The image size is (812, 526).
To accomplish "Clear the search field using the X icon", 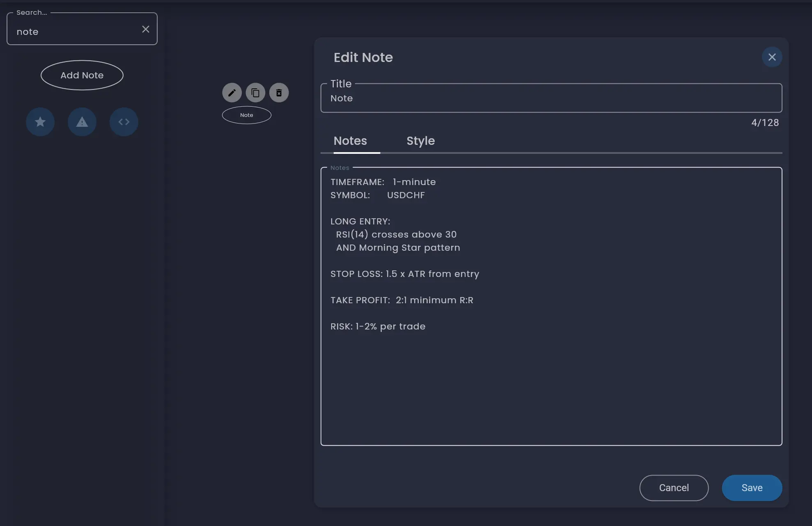I will [x=146, y=29].
